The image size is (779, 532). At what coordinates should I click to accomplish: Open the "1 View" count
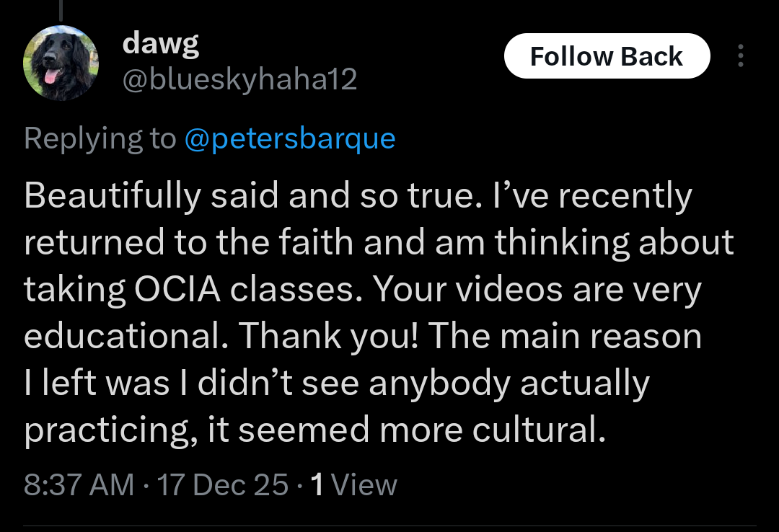pyautogui.click(x=353, y=484)
